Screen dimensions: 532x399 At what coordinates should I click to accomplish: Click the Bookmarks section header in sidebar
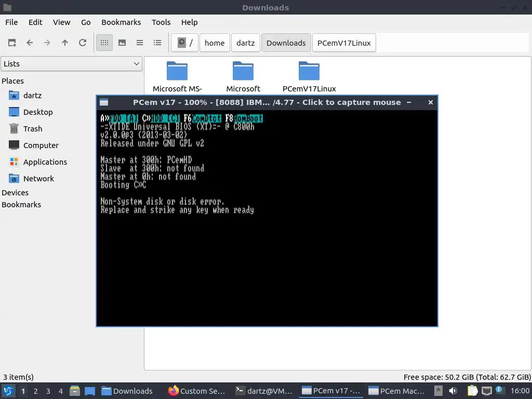tap(21, 205)
